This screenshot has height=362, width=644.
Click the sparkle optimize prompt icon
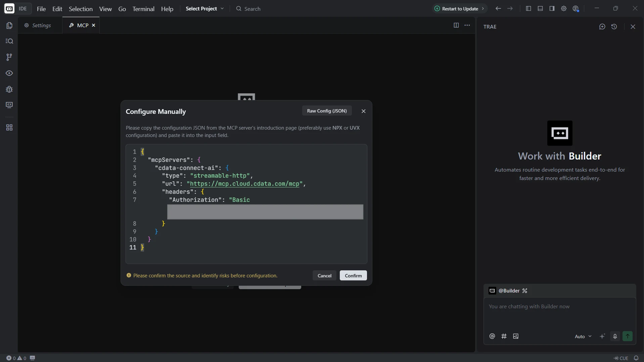[x=602, y=336]
